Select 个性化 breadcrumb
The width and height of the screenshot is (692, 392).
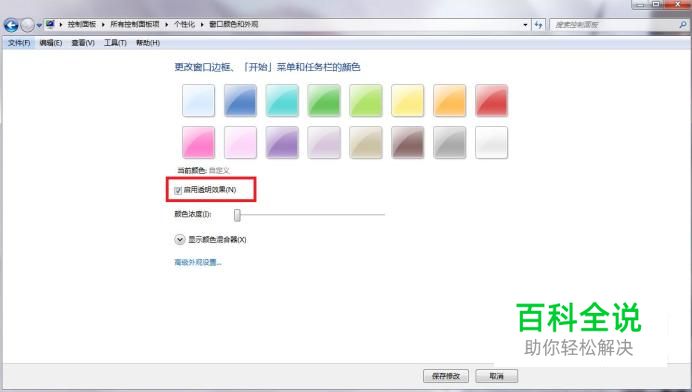(x=184, y=24)
